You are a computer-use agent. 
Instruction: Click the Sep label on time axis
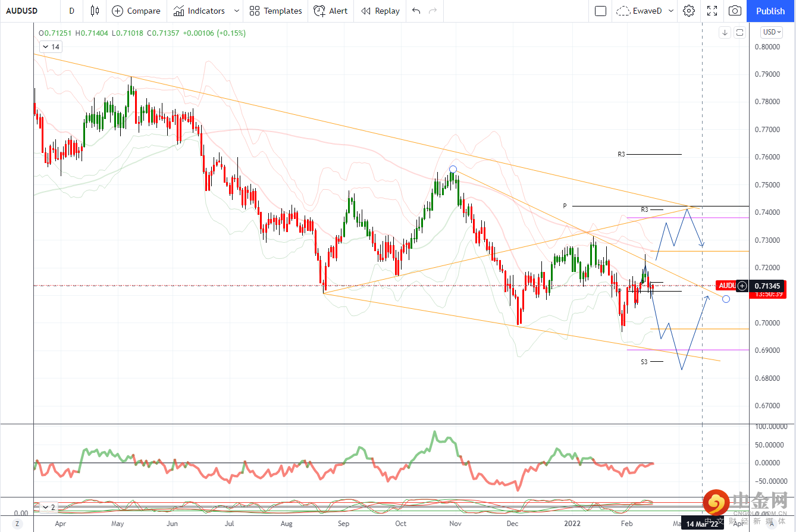(x=344, y=524)
